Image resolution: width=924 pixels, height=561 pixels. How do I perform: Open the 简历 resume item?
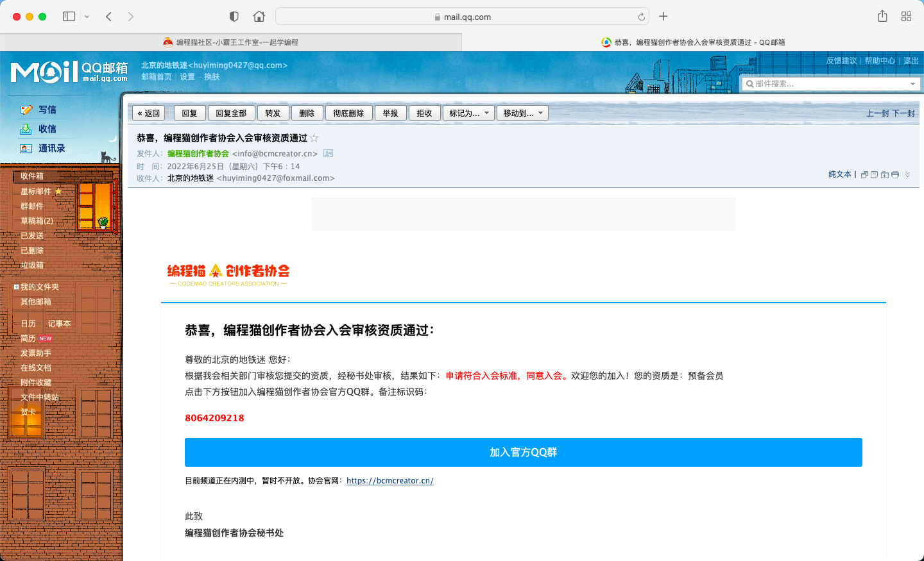click(x=28, y=338)
